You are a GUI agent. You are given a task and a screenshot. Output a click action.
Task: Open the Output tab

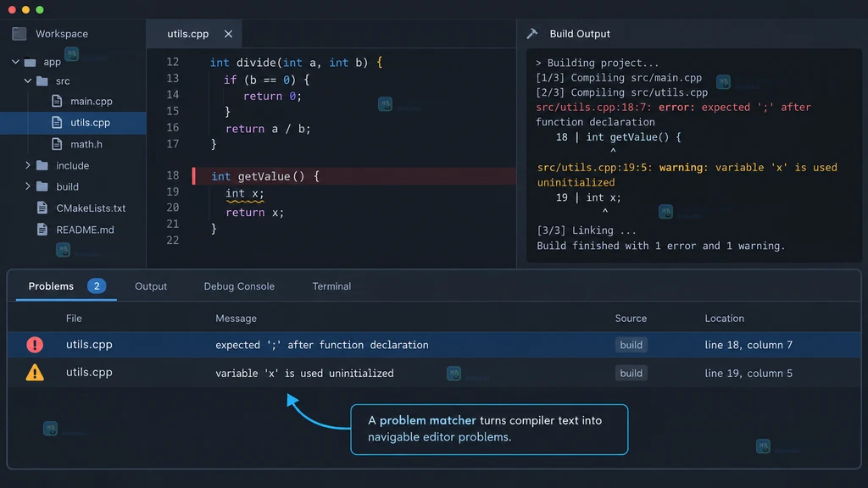[x=151, y=286]
